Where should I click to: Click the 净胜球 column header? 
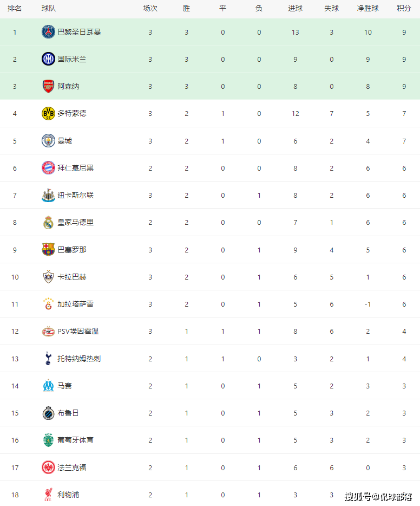click(367, 9)
